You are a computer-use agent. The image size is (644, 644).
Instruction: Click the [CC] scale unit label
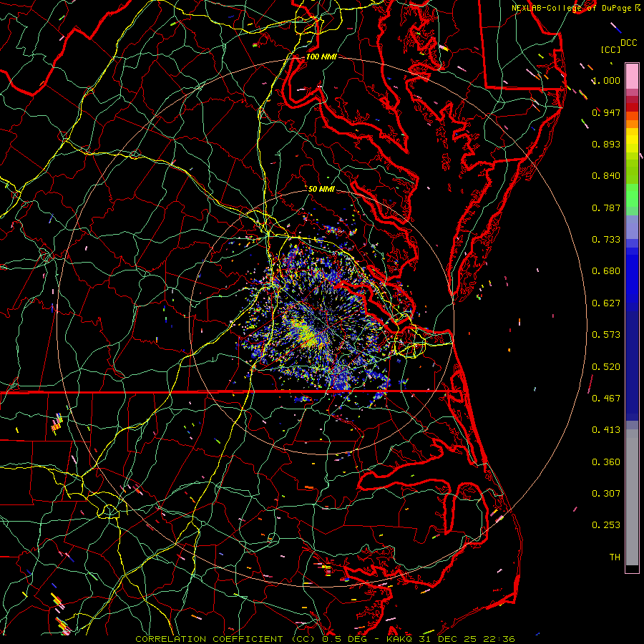(x=611, y=49)
